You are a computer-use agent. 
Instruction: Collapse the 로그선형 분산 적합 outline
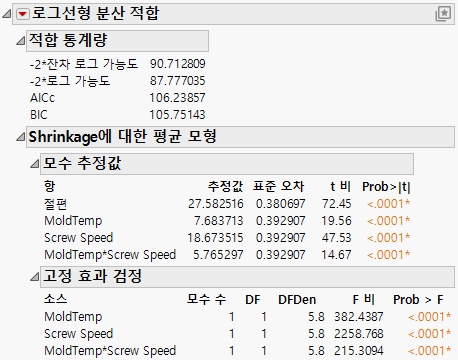7,14
